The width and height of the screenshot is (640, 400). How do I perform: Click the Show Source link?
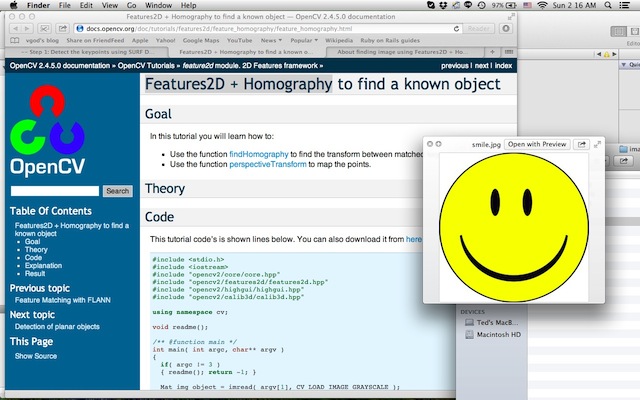[36, 356]
